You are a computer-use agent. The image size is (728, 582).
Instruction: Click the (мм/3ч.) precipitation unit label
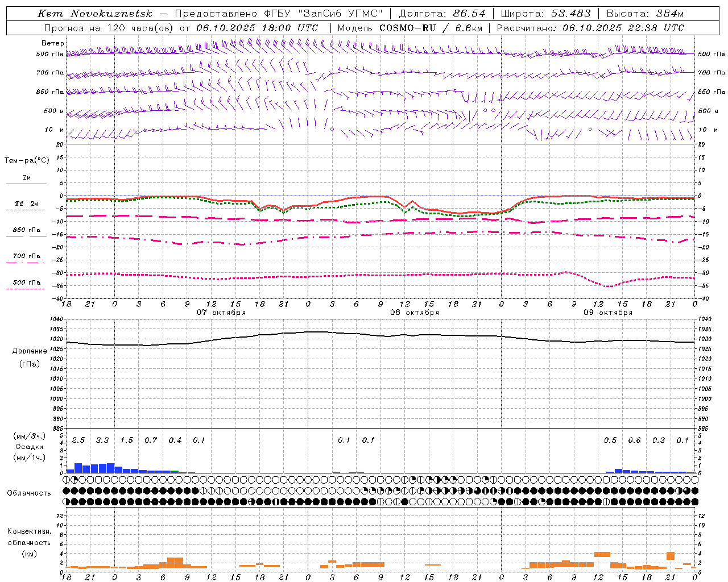30,436
